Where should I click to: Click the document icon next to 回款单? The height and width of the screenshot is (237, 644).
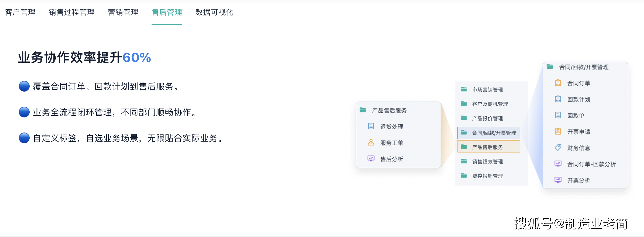coord(558,115)
